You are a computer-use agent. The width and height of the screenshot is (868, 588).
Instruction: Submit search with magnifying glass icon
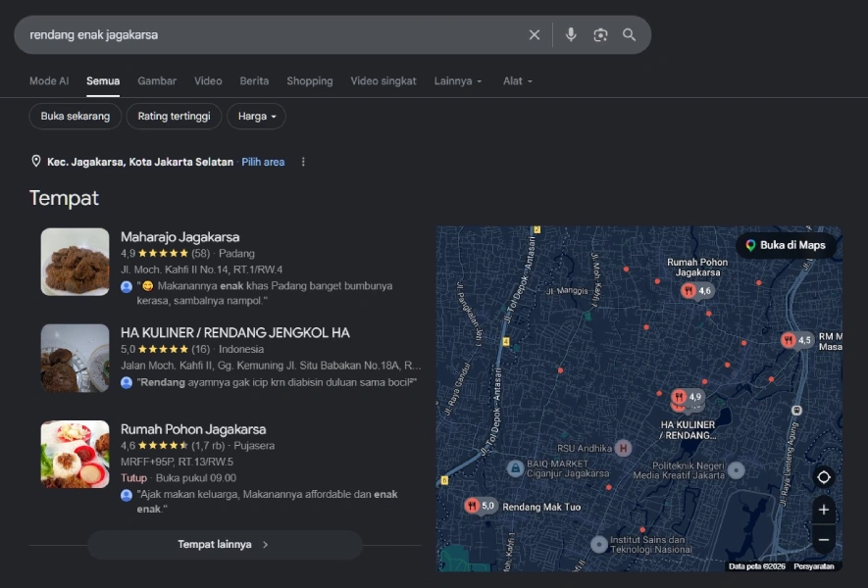point(629,35)
